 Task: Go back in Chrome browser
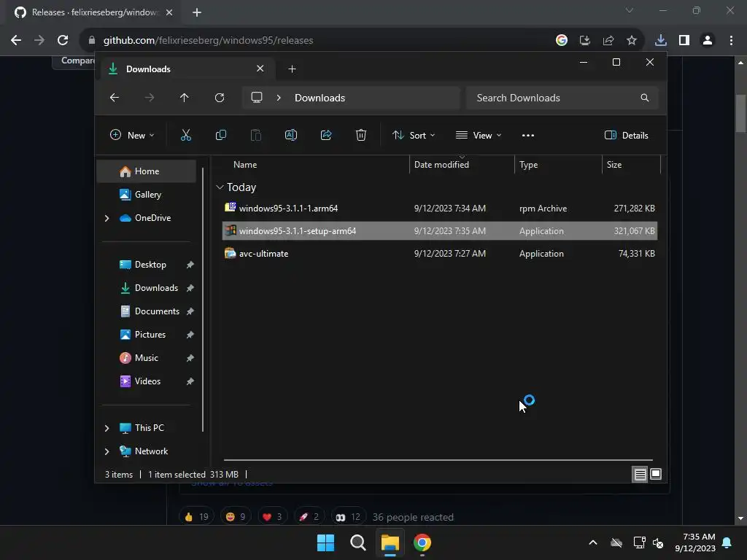pos(16,40)
